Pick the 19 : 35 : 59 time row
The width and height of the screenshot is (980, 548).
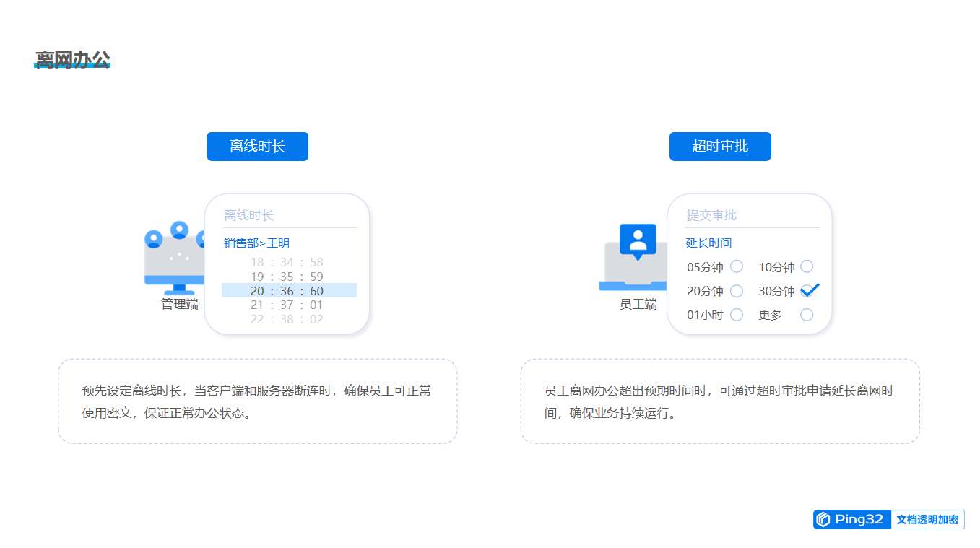coord(287,277)
